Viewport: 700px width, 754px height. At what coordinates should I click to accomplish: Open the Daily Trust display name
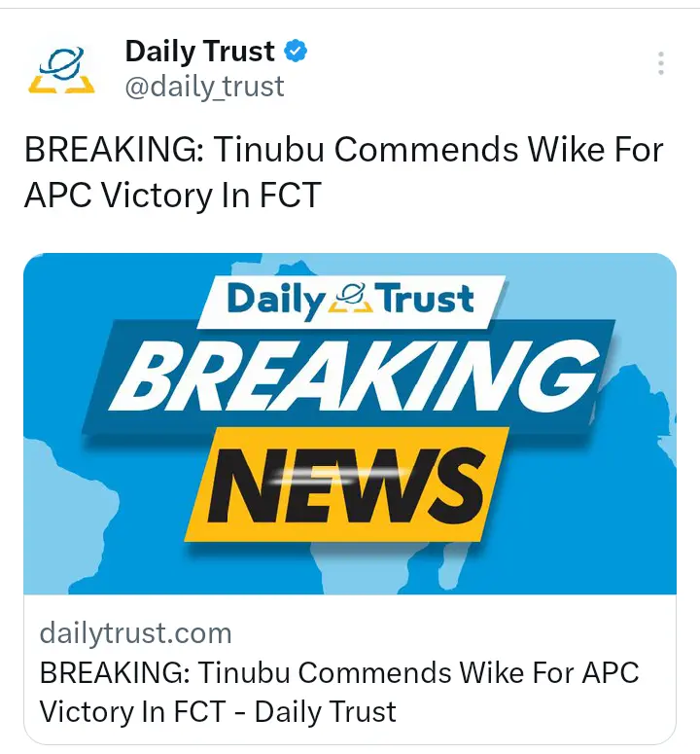pos(199,51)
